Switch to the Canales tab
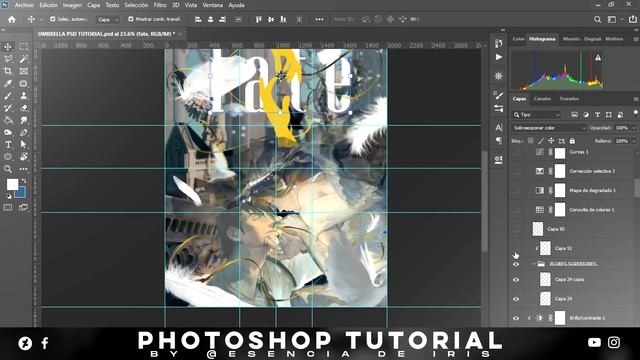Image resolution: width=640 pixels, height=360 pixels. pyautogui.click(x=542, y=99)
